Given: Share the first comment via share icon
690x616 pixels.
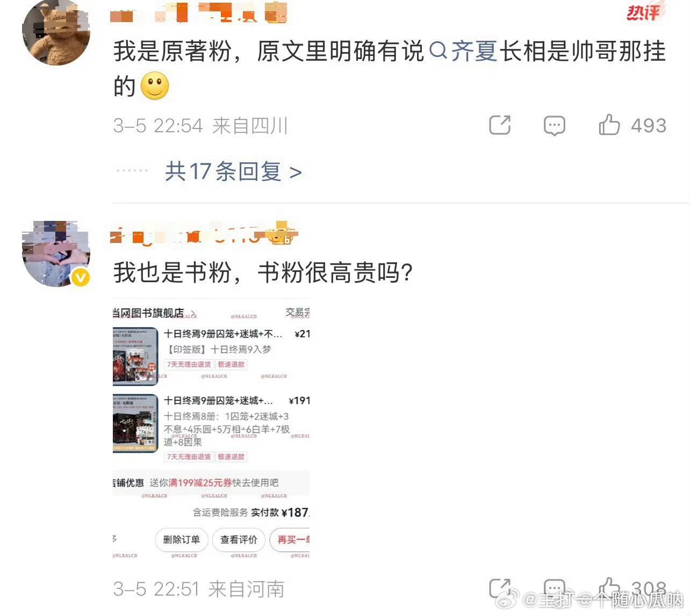Looking at the screenshot, I should [x=500, y=125].
